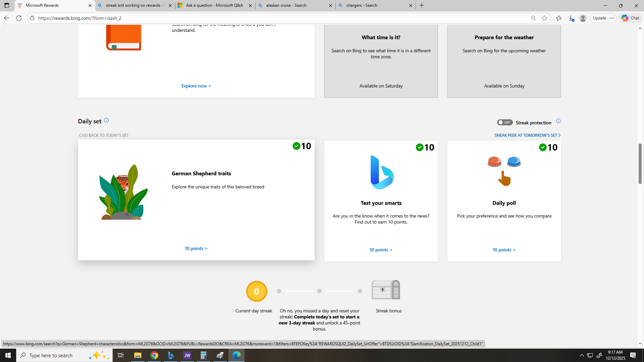The width and height of the screenshot is (644, 362).
Task: Switch to the Ask a question Q&A tab
Action: coord(214,5)
